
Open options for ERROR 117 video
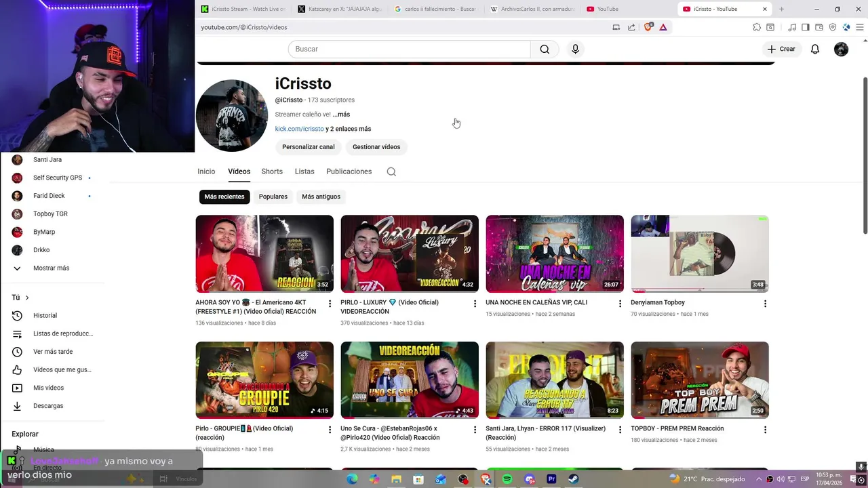[x=620, y=430]
